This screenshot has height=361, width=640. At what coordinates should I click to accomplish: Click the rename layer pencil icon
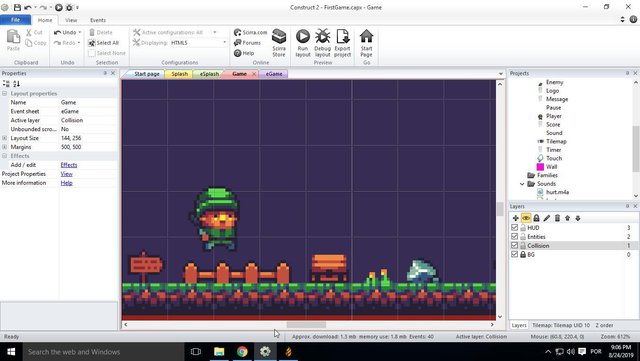coord(547,218)
